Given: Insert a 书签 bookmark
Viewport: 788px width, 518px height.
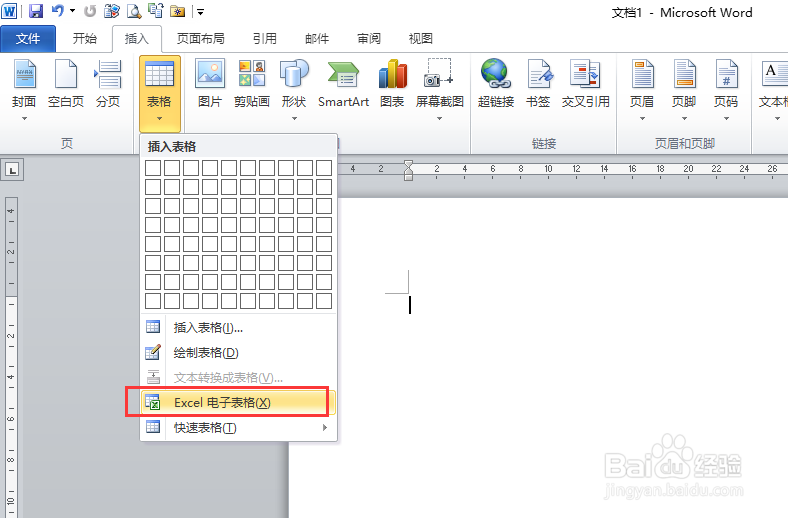Looking at the screenshot, I should coord(538,83).
